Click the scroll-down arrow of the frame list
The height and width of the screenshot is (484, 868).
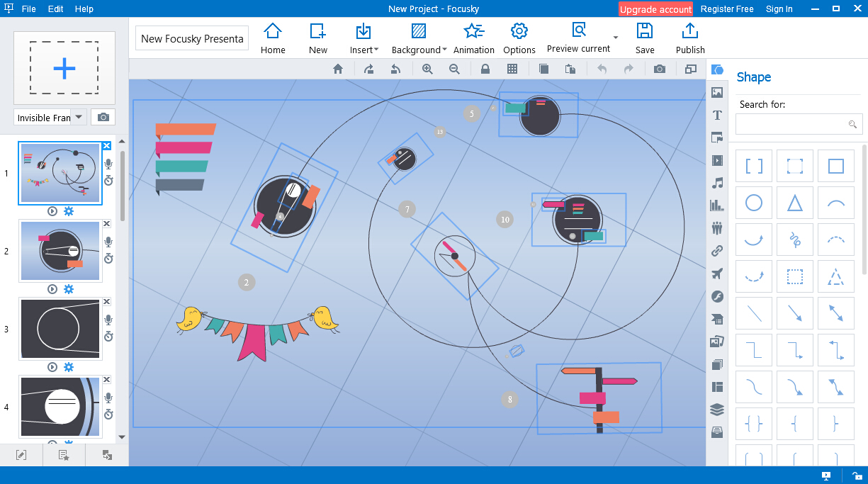click(122, 437)
